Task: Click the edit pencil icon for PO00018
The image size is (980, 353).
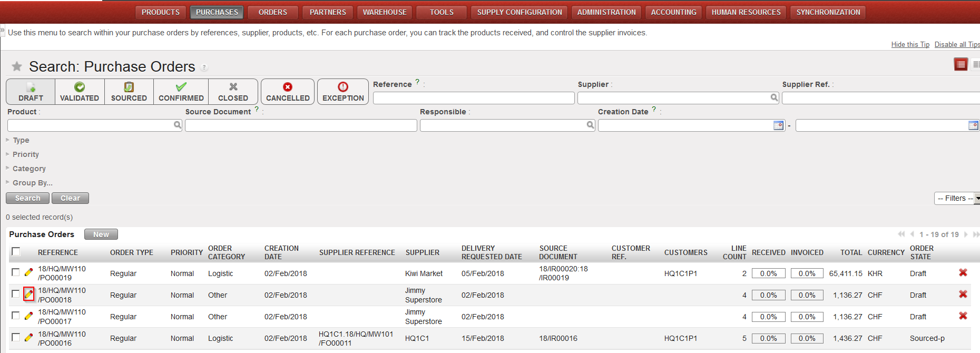Action: point(29,294)
